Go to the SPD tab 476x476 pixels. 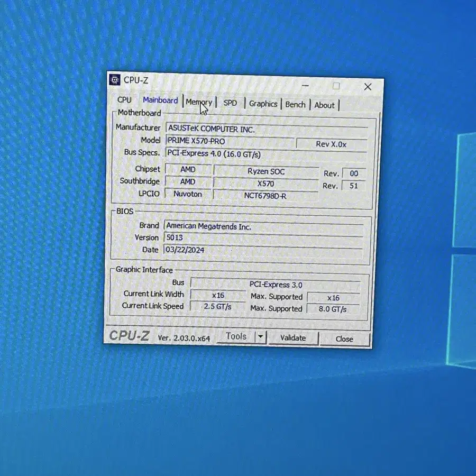(x=230, y=103)
